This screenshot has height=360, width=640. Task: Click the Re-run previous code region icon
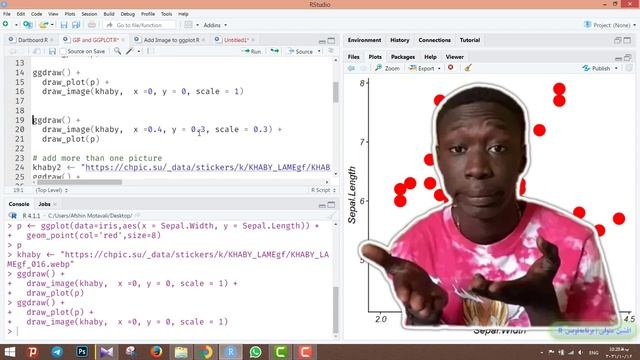click(275, 51)
